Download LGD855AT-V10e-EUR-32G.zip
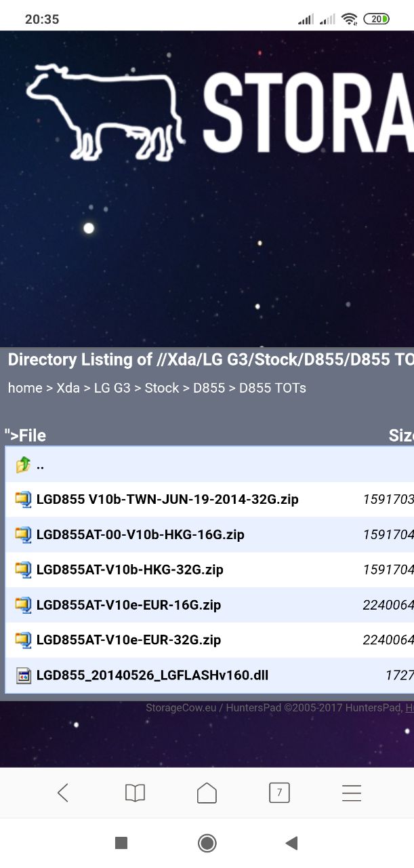 click(x=129, y=640)
